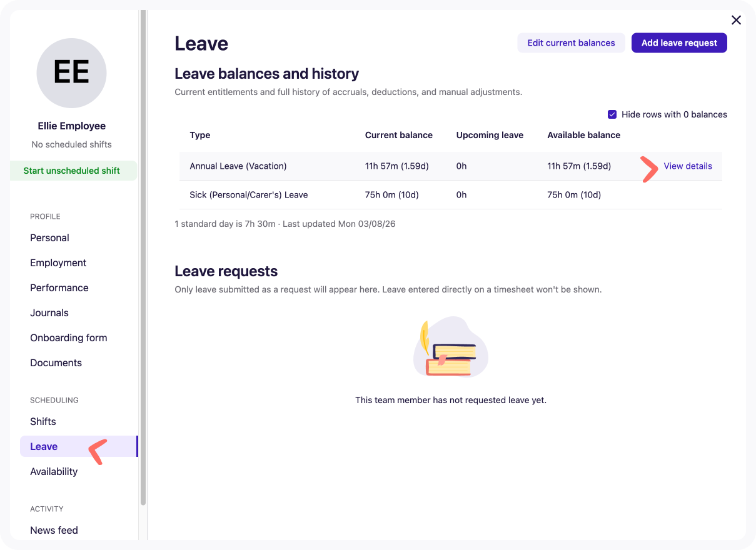This screenshot has width=756, height=550.
Task: Click the books illustration in Leave requests
Action: (x=451, y=347)
